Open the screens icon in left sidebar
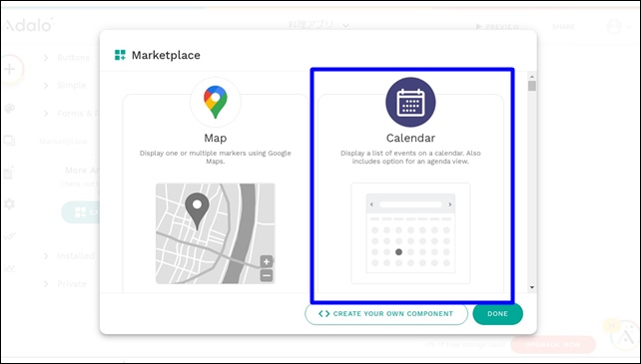This screenshot has height=364, width=641. (x=9, y=141)
